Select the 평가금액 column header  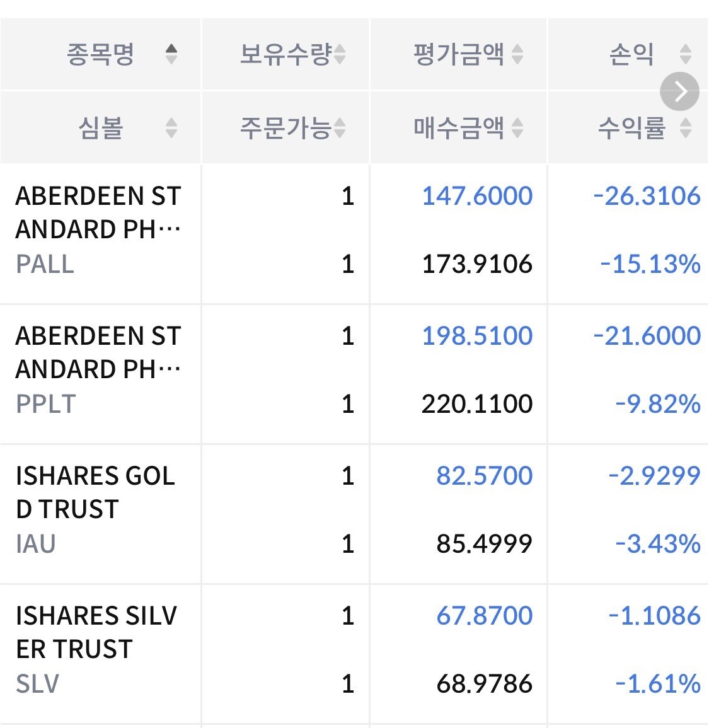459,54
